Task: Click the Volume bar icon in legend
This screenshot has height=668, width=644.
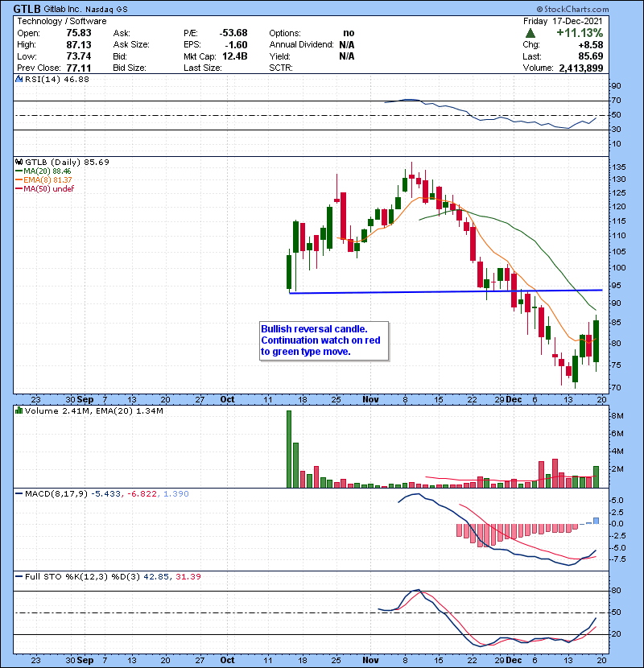Action: 19,410
